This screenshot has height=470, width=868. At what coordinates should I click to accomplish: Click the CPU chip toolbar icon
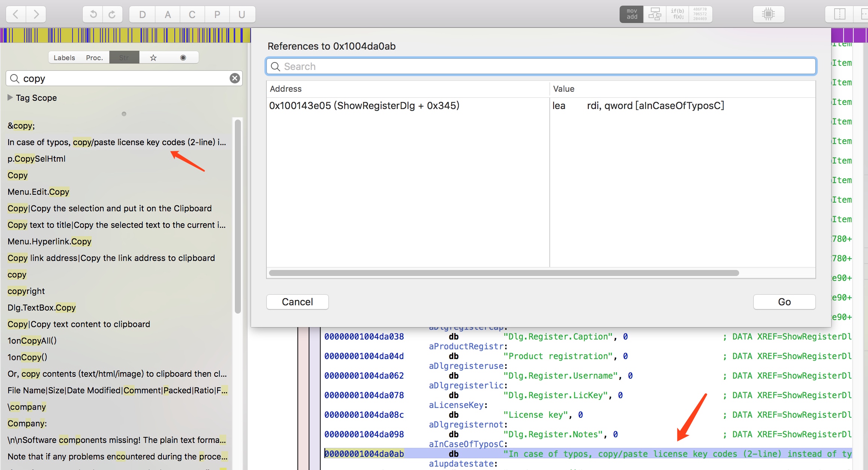(x=768, y=14)
